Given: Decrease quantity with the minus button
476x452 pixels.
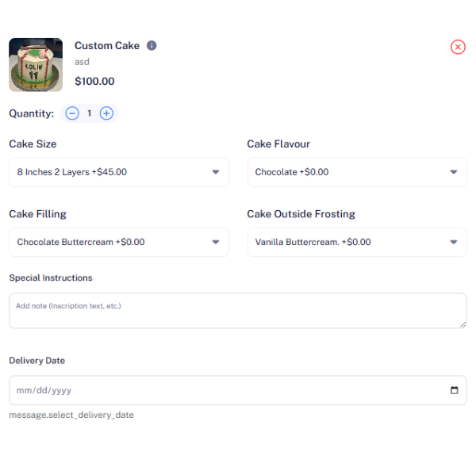Looking at the screenshot, I should coord(72,113).
